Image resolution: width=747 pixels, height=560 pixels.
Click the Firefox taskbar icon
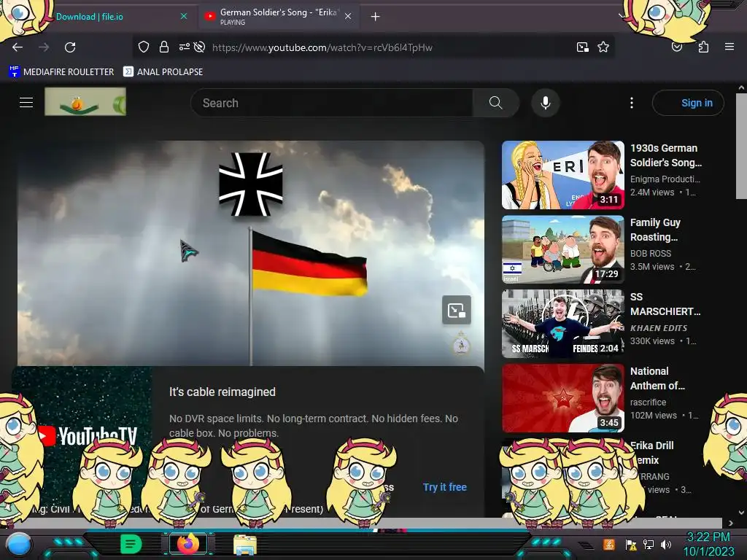188,544
